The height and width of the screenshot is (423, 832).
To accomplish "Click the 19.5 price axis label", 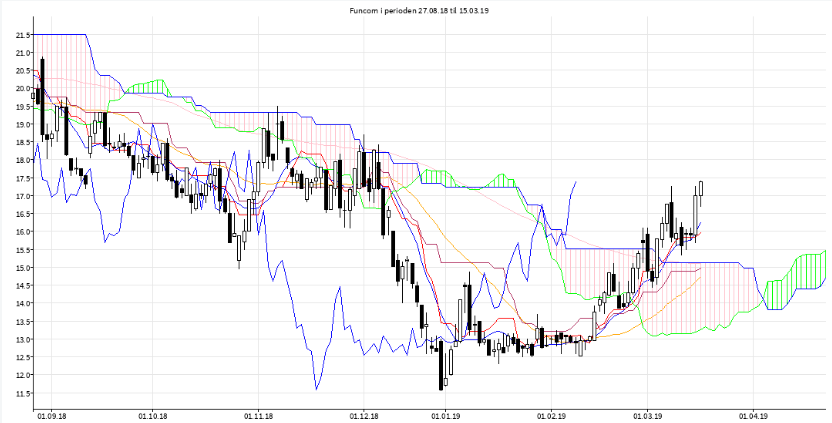I will [x=22, y=107].
